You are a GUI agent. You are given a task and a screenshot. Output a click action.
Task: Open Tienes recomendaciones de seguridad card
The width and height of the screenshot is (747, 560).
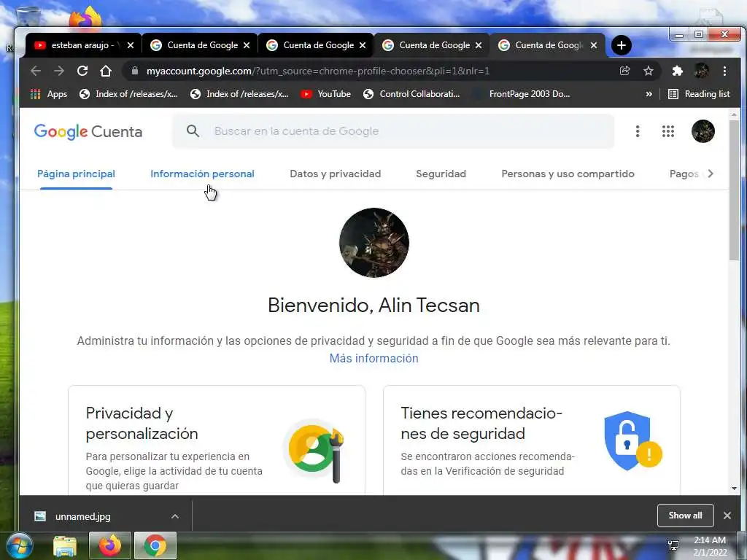pyautogui.click(x=532, y=440)
